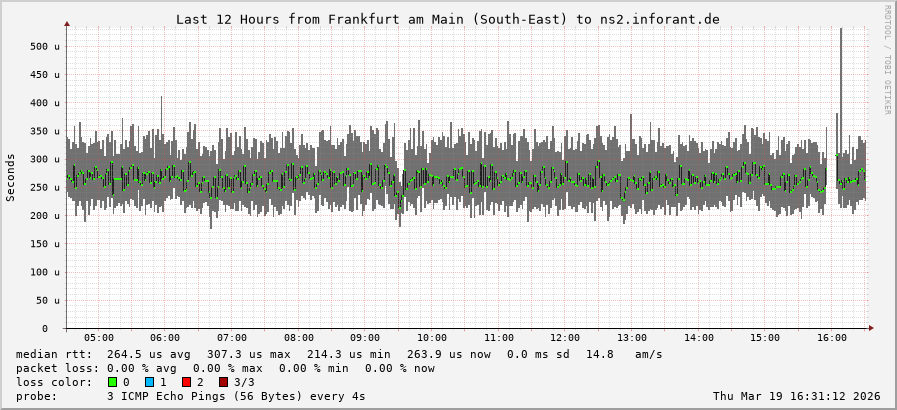Click the graph title 'Last 12 Hours from Frankfurt'
The height and width of the screenshot is (410, 897).
447,19
